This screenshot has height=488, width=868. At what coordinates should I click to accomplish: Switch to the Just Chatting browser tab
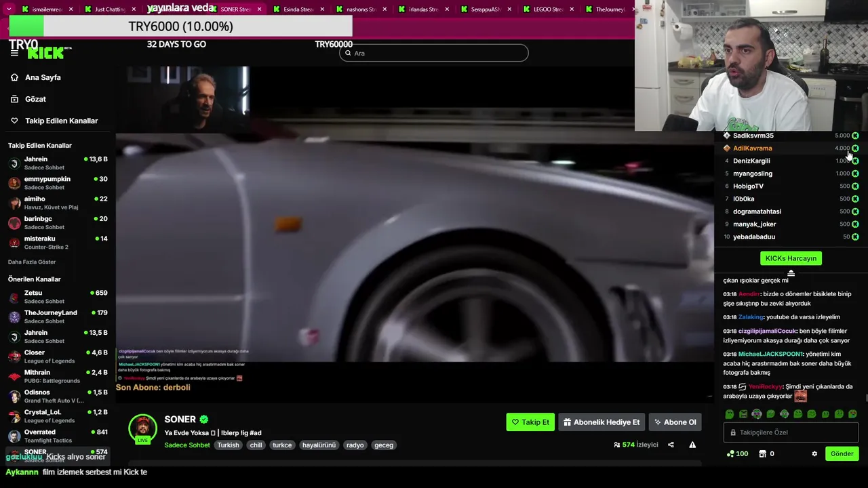click(x=110, y=9)
